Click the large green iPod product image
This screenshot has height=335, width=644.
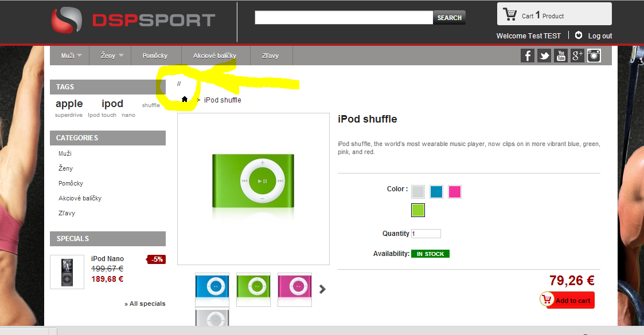253,189
